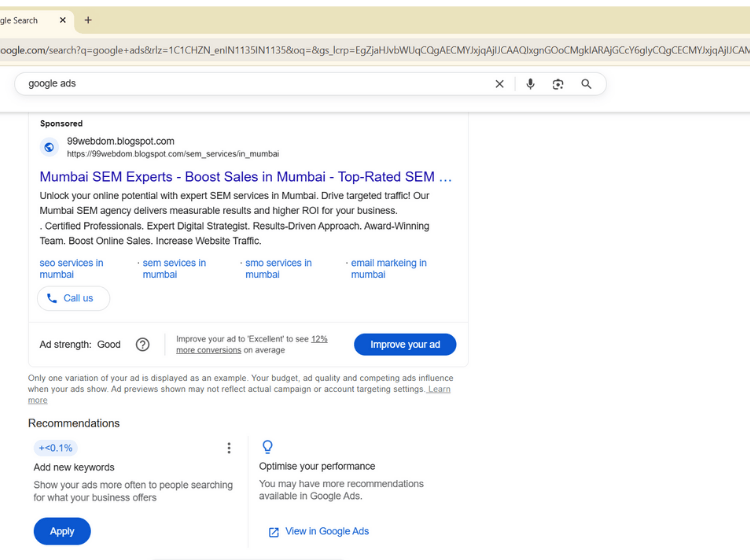
Task: Apply the Add new keywords recommendation
Action: (x=62, y=531)
